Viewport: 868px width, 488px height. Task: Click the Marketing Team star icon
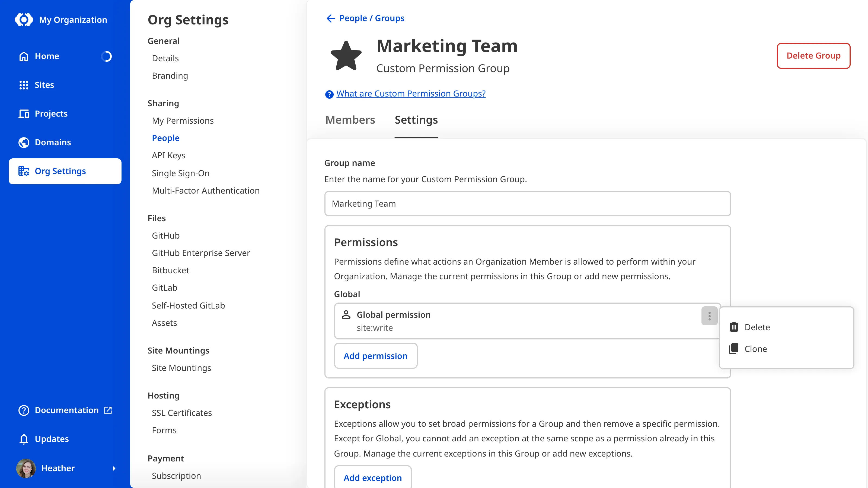point(346,56)
